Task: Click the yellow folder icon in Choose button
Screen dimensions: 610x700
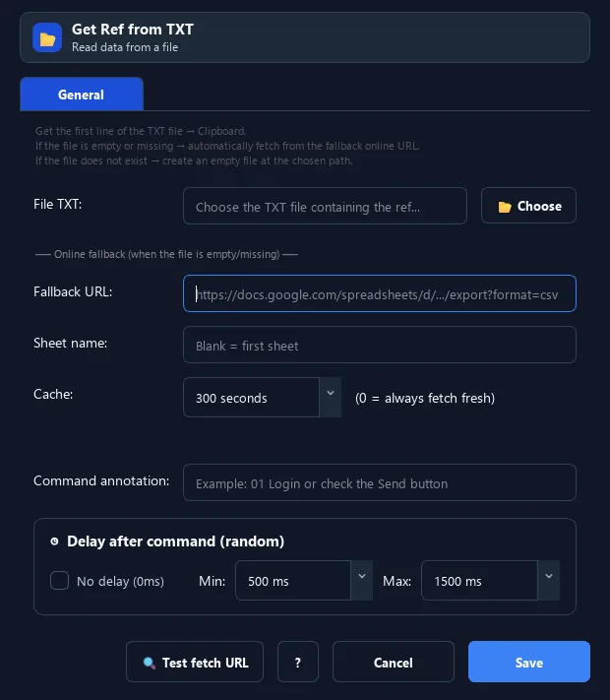Action: [505, 207]
